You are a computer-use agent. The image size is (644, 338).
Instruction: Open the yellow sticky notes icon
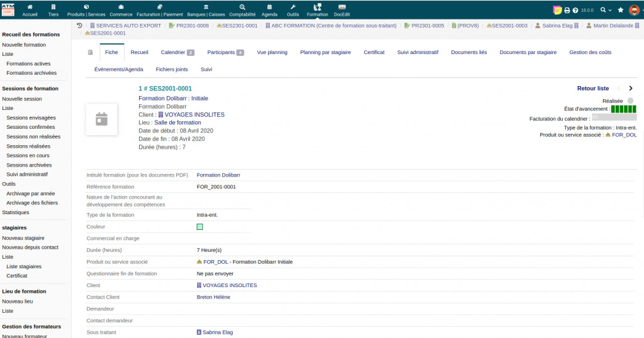coord(557,10)
